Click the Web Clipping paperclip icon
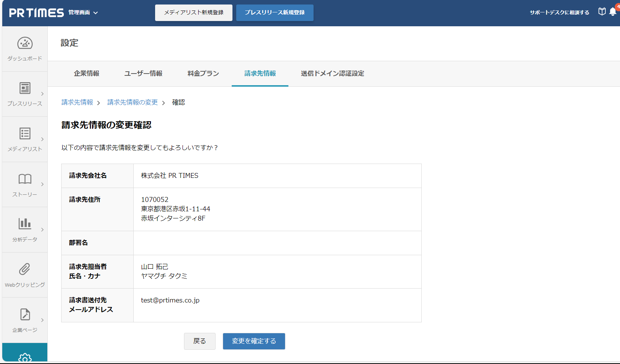 25,269
